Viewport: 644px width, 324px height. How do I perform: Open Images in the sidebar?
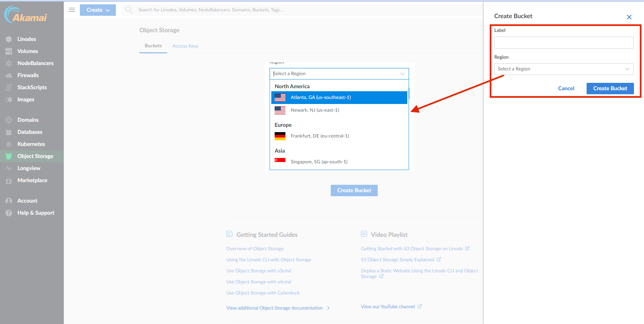[32, 99]
